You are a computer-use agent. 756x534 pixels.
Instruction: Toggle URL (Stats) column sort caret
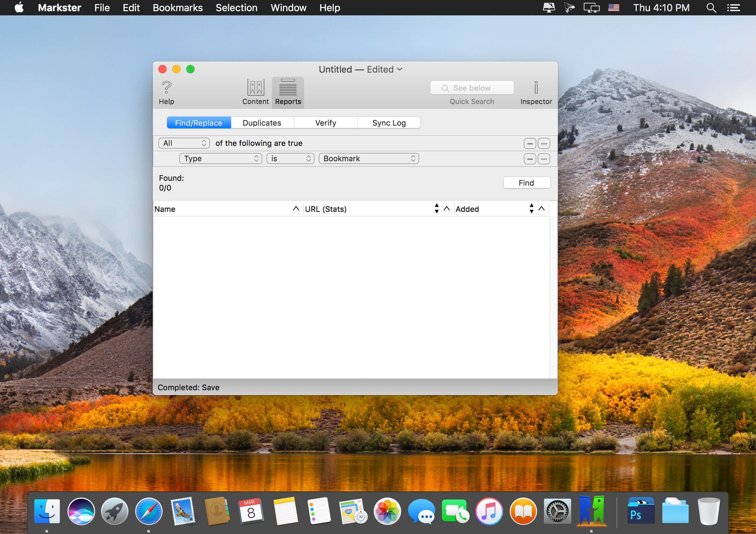[447, 209]
